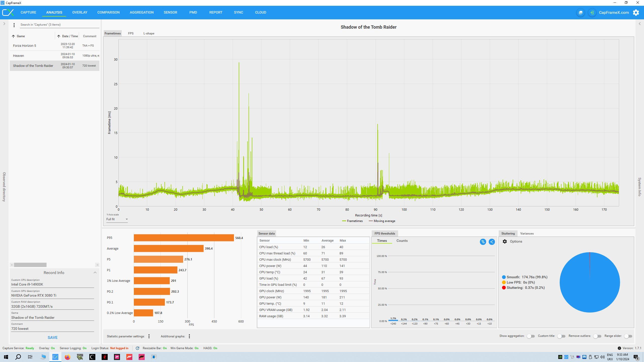Open Task View on the taskbar

[30, 357]
